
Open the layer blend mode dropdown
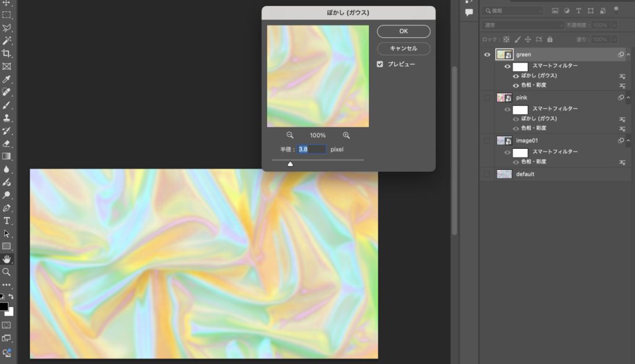(x=523, y=25)
